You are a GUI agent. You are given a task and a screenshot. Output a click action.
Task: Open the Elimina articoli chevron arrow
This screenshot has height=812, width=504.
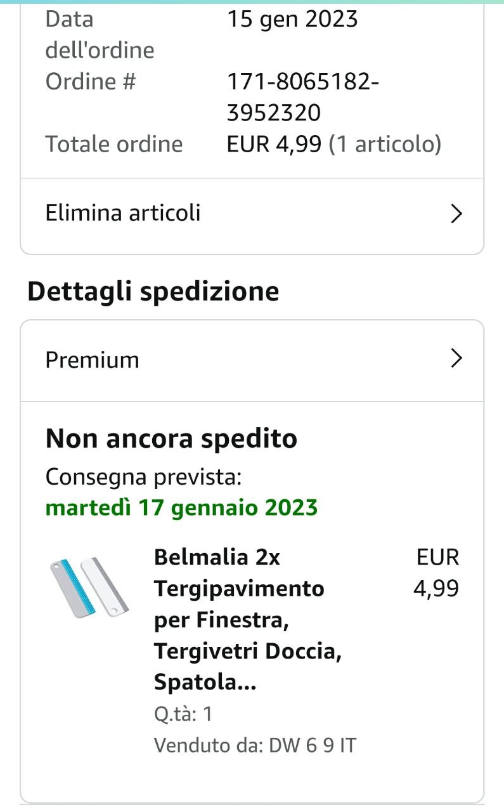coord(456,214)
